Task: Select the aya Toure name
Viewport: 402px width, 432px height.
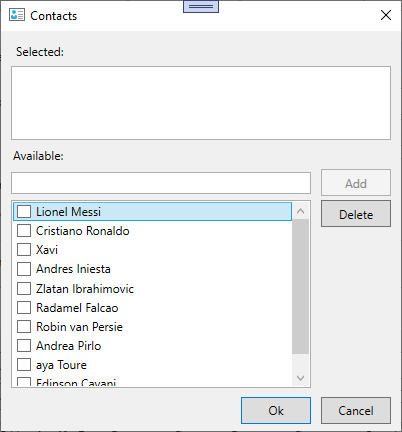Action: [x=61, y=365]
